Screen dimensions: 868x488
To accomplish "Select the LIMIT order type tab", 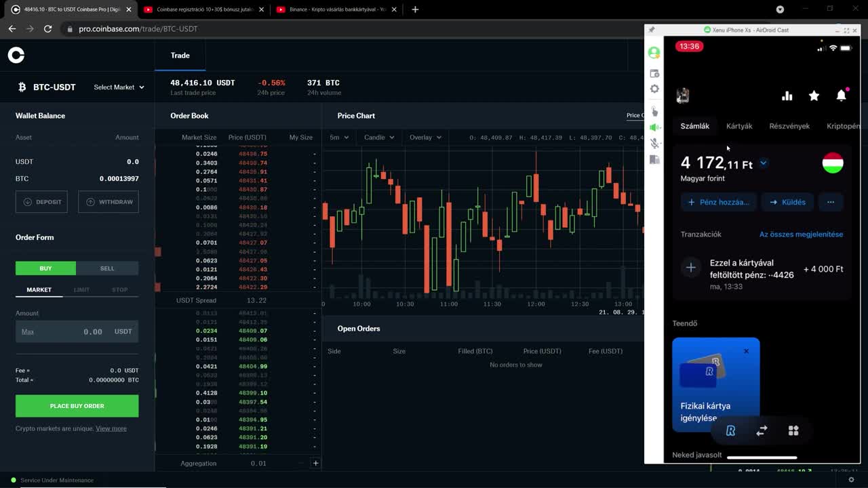I will pyautogui.click(x=81, y=289).
